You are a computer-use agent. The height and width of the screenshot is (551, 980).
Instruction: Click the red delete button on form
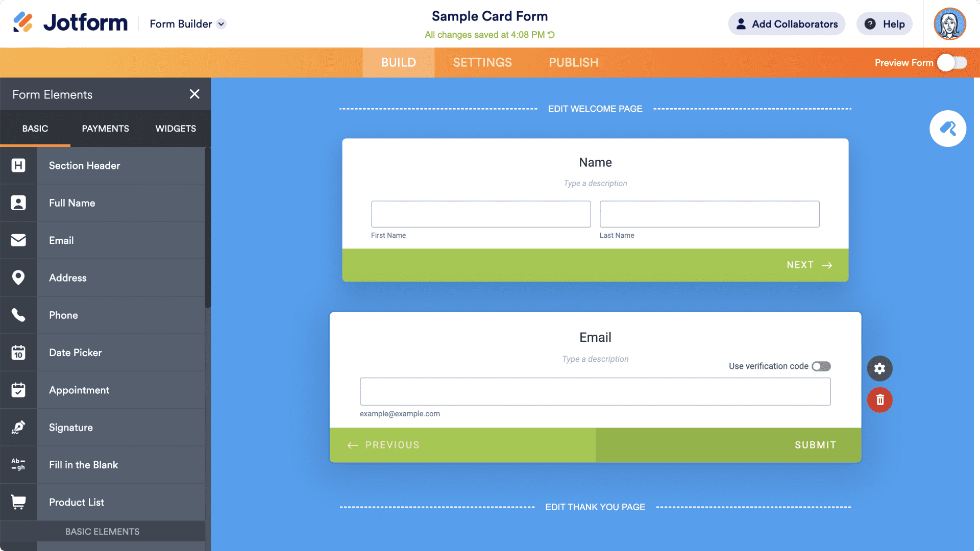[x=880, y=400]
